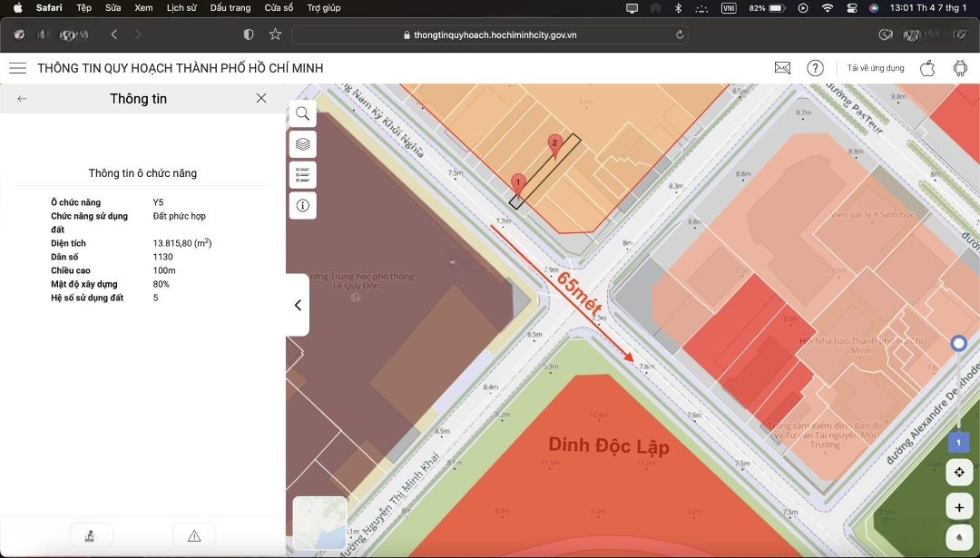The image size is (980, 558).
Task: Open the mail envelope contact icon
Action: 782,68
